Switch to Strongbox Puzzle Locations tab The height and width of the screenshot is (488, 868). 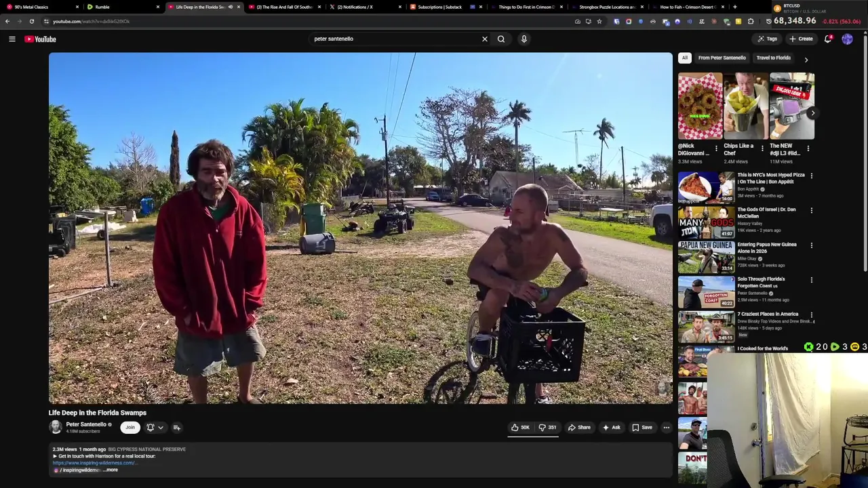click(x=607, y=7)
